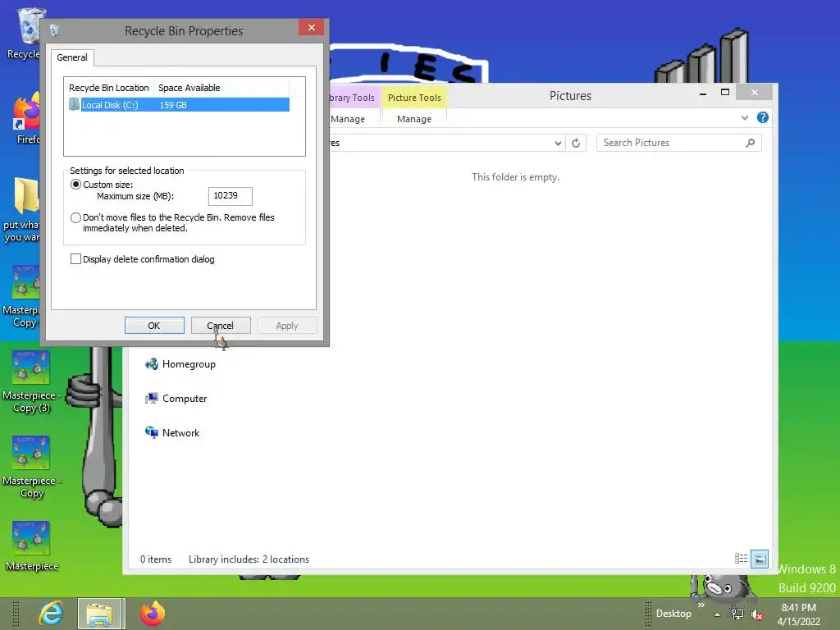Click the Maximum size (MB) input field
This screenshot has height=630, width=840.
(231, 195)
